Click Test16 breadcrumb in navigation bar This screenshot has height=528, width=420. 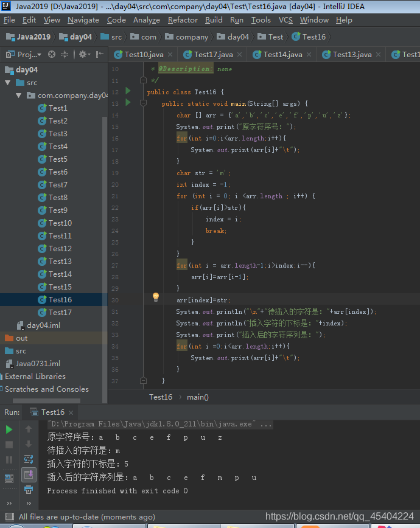pyautogui.click(x=309, y=36)
